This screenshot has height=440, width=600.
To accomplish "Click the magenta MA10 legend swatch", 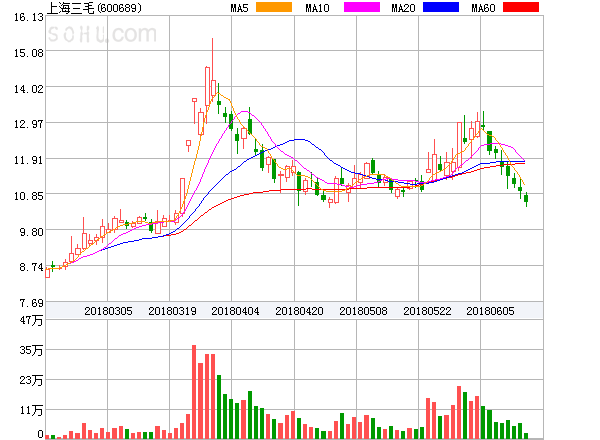I will [x=362, y=7].
